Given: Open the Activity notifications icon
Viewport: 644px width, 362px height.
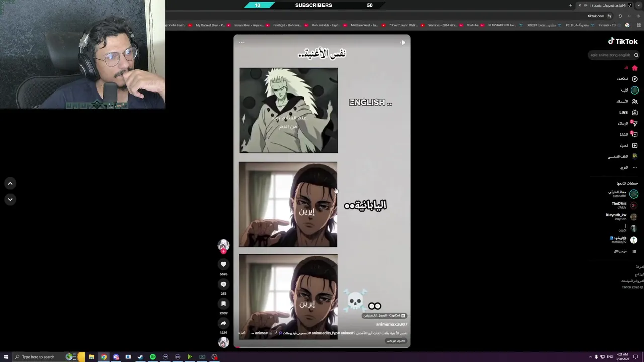Looking at the screenshot, I should pos(635,134).
